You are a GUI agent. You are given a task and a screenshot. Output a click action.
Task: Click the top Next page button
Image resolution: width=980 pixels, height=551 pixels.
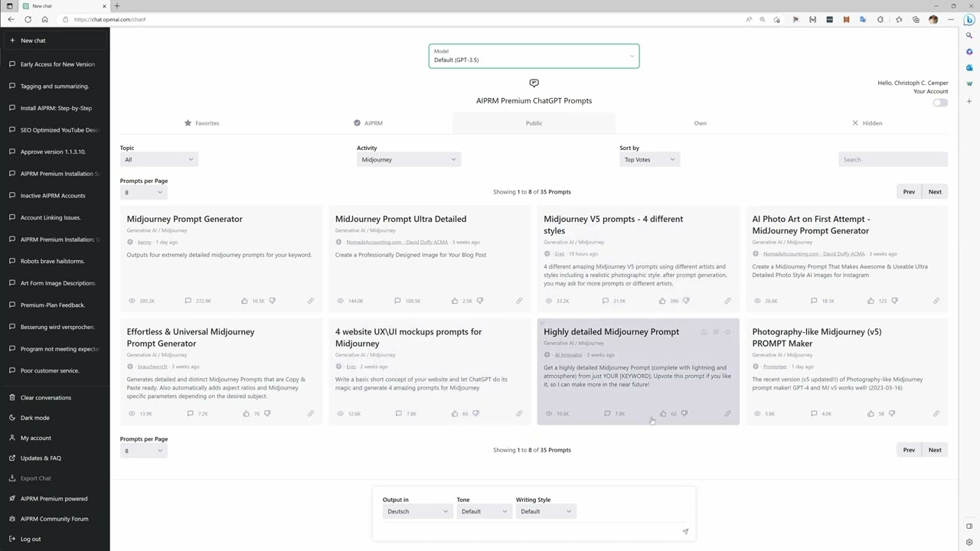[x=935, y=192]
